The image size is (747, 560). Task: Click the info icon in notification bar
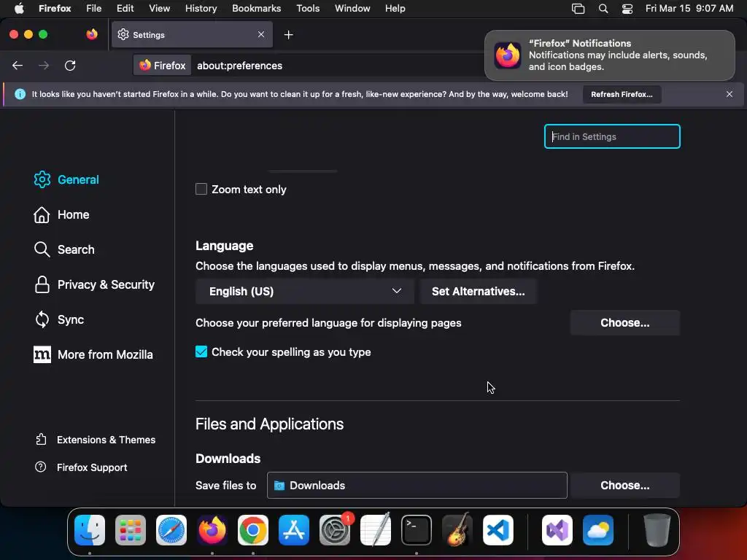tap(20, 94)
